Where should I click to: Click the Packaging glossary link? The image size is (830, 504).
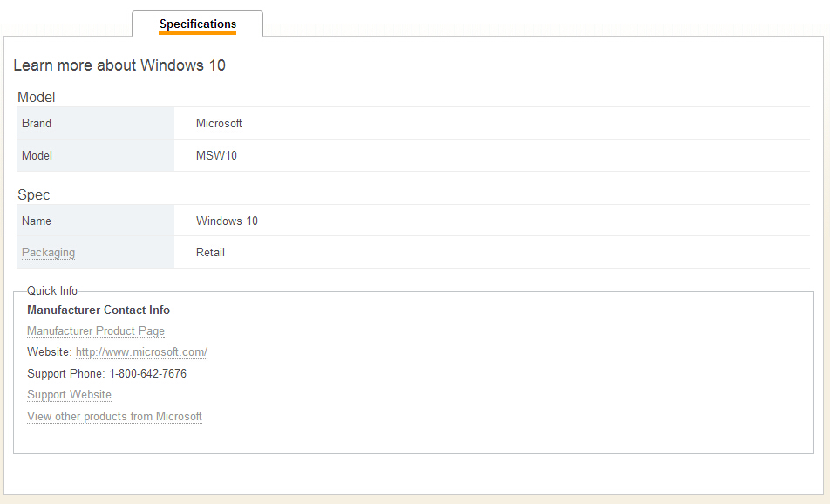point(48,253)
